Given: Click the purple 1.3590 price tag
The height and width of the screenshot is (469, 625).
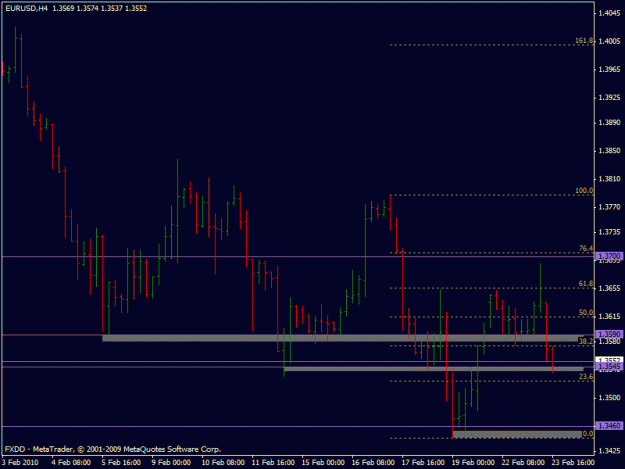Looking at the screenshot, I should 609,334.
